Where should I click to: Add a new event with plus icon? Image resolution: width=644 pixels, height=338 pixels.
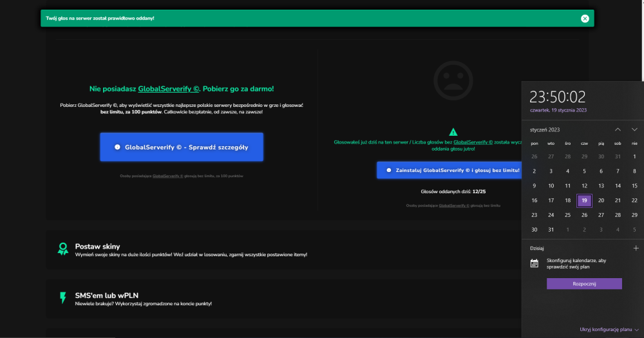636,248
